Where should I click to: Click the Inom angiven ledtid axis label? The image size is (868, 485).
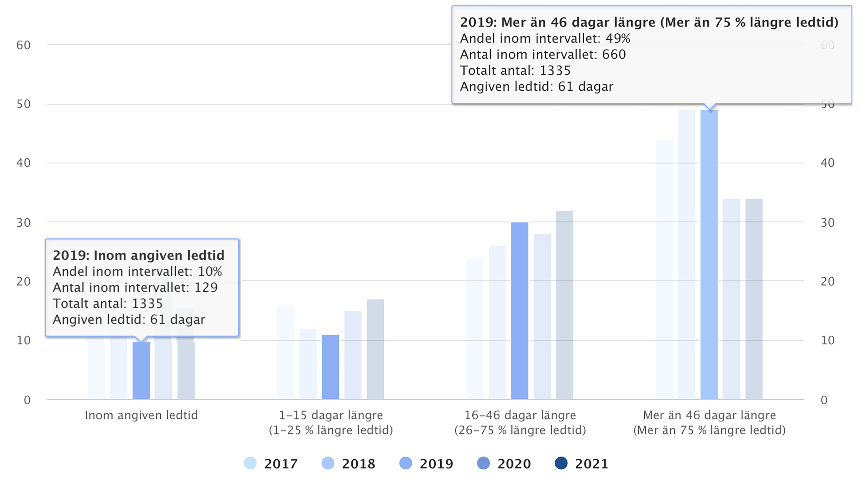tap(141, 415)
